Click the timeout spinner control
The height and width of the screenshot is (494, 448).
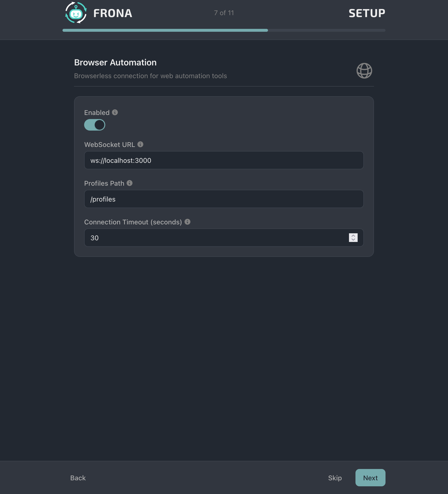353,238
